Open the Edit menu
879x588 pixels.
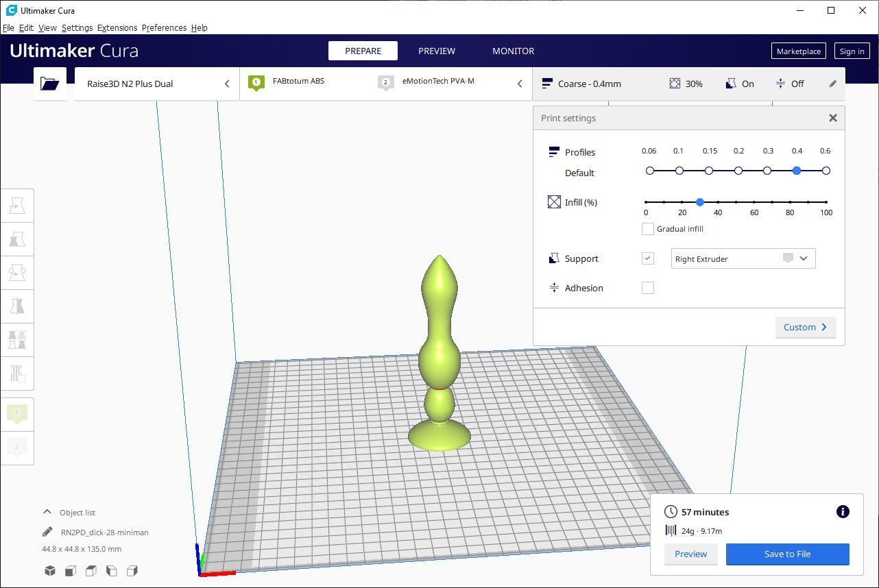26,27
